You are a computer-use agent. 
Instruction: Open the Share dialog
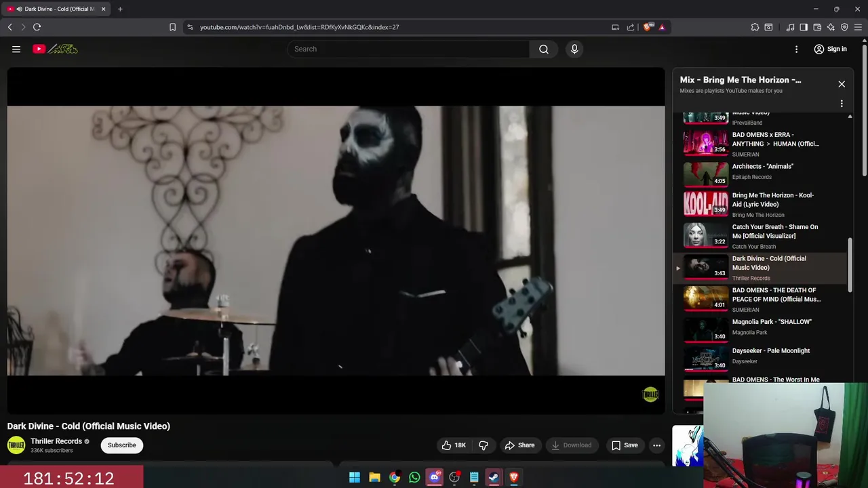[519, 445]
